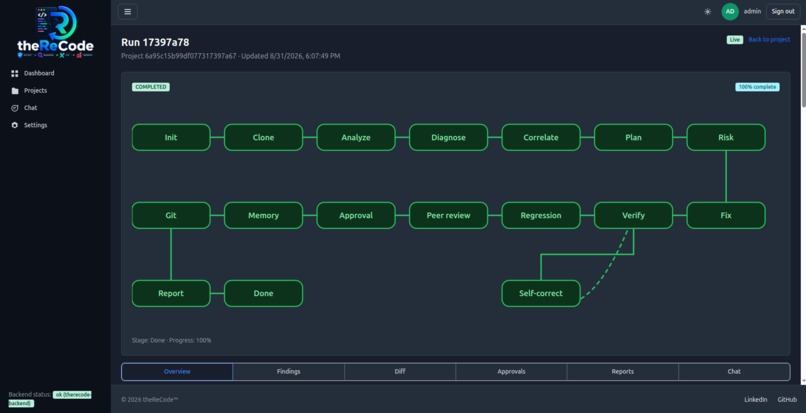Screen dimensions: 806x413
Task: Select the Done pipeline node
Action: point(264,293)
